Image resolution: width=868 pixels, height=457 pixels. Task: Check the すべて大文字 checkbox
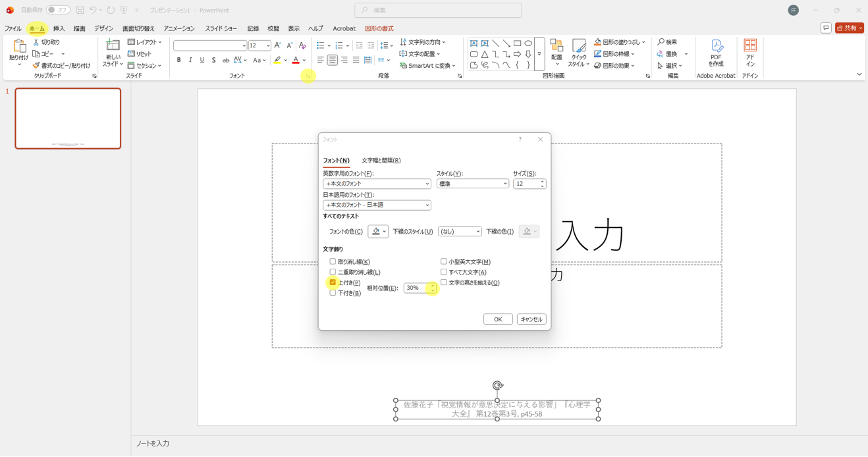point(443,272)
